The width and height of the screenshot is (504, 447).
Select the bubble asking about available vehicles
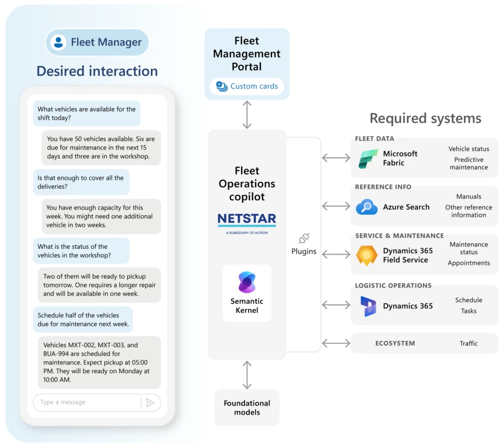click(x=87, y=113)
